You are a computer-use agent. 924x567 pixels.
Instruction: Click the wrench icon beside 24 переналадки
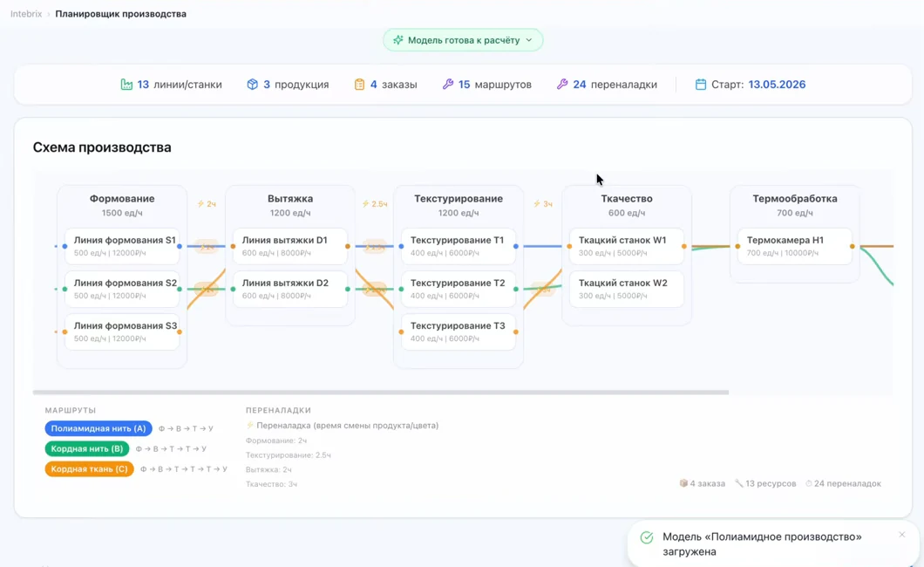(562, 85)
